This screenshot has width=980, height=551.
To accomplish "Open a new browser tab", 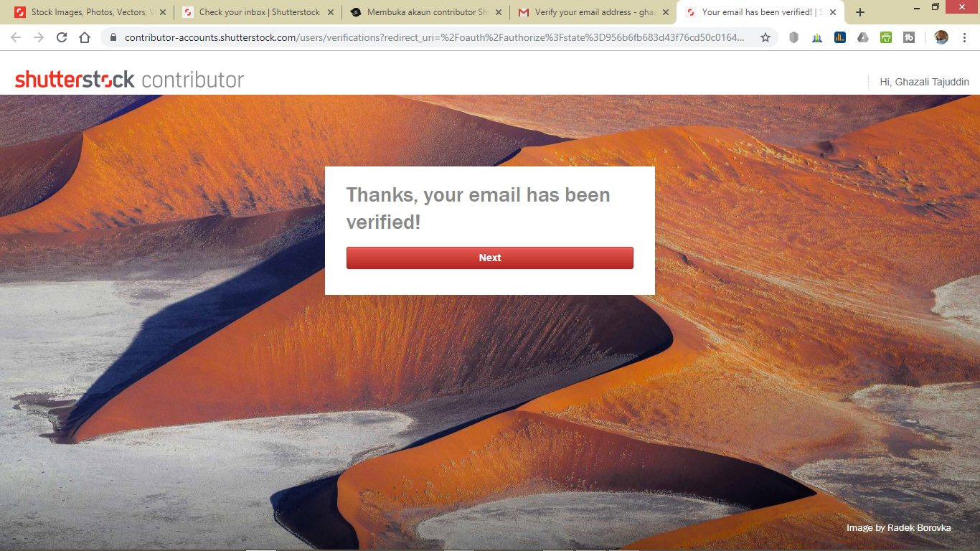I will (860, 12).
